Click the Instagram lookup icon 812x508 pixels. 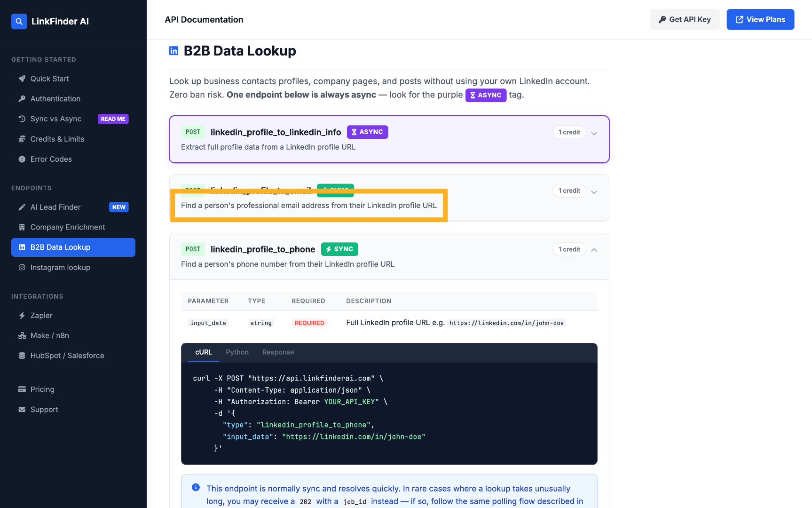22,267
